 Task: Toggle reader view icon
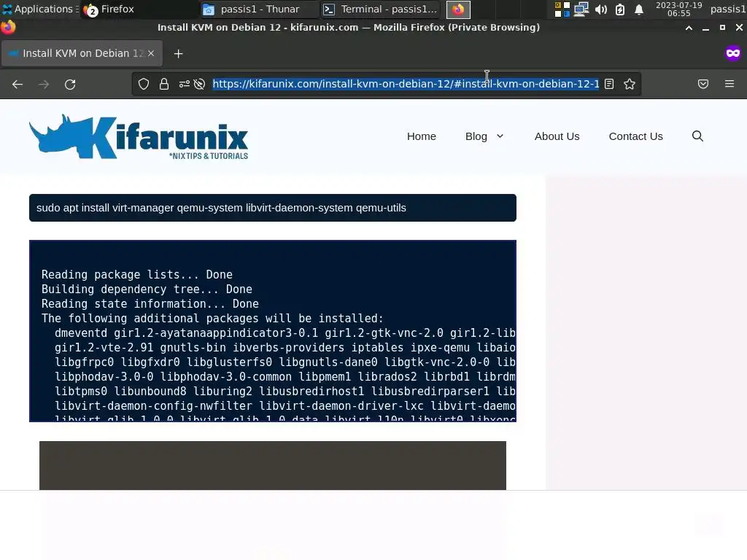click(x=609, y=85)
